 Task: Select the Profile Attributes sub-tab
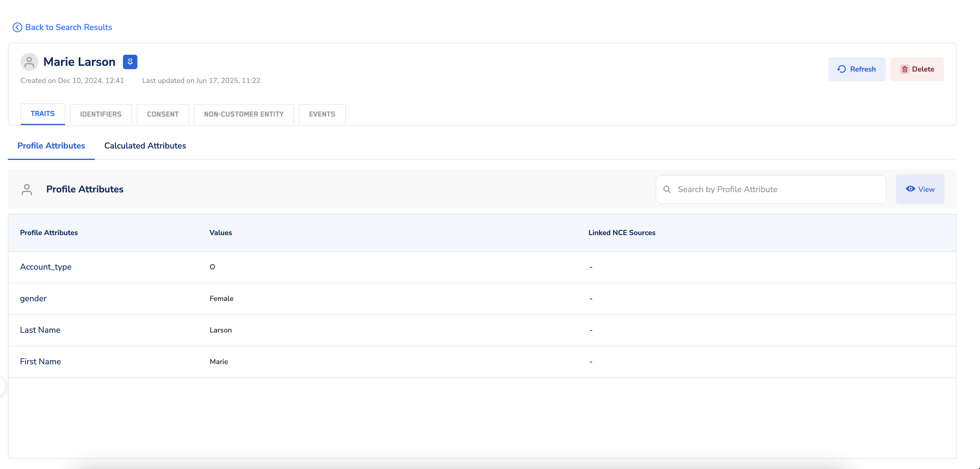pyautogui.click(x=51, y=146)
